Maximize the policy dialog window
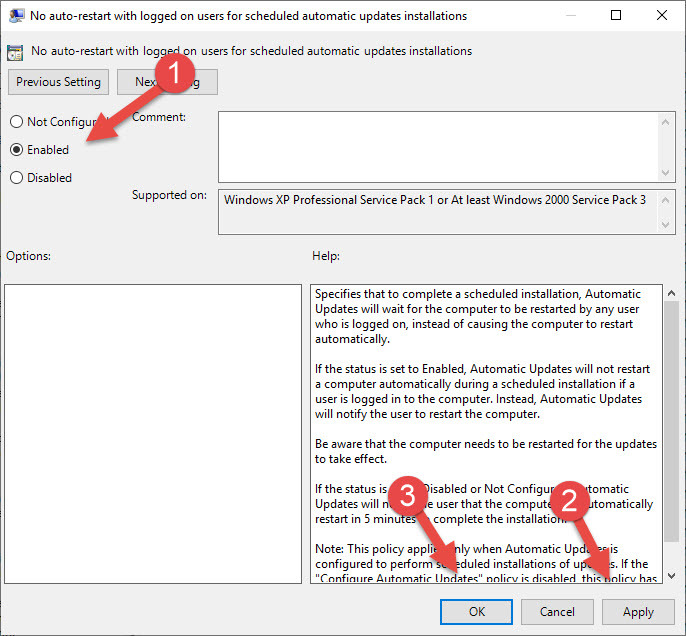 [616, 15]
